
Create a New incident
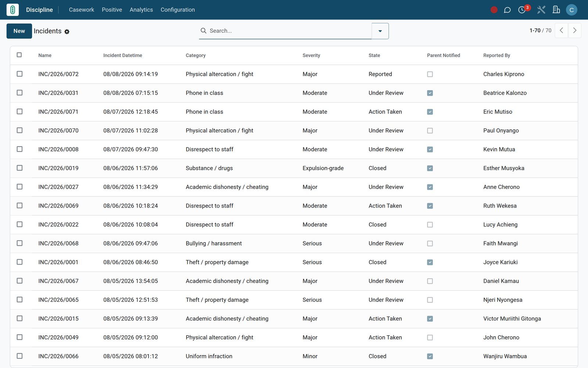coord(19,31)
